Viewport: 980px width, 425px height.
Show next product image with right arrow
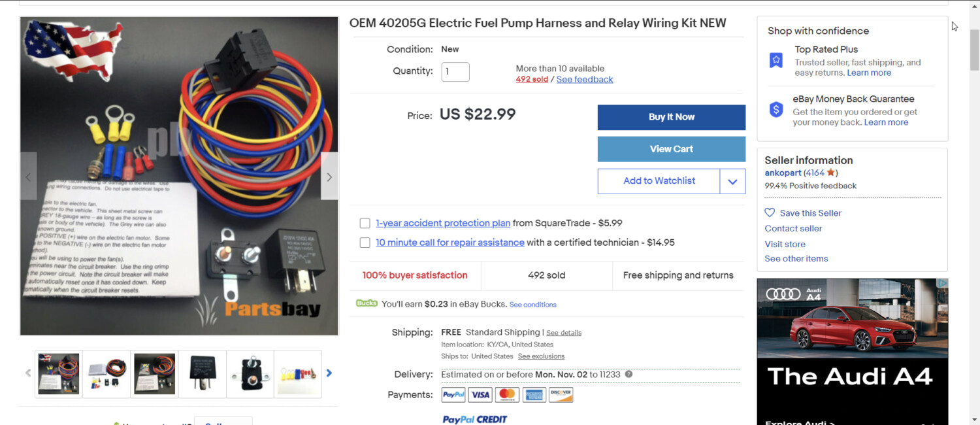329,177
